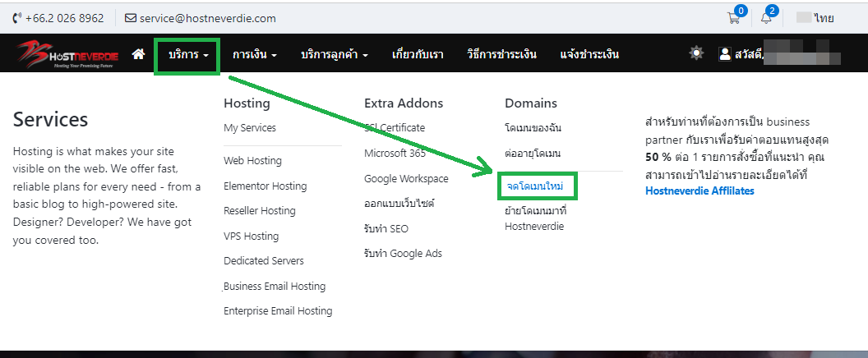Expand the การเงิน dropdown menu
Viewport: 868px width, 358px height.
(x=254, y=55)
